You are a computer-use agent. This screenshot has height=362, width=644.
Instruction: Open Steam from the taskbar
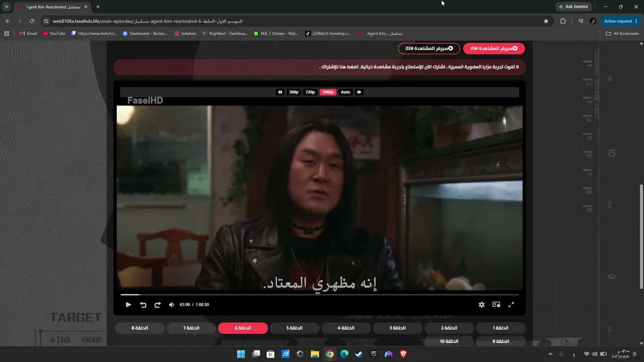coord(359,354)
